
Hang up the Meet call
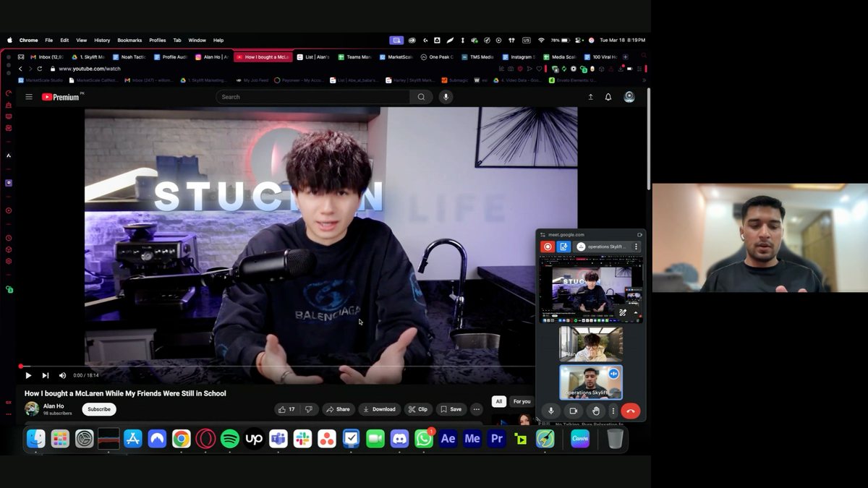(x=630, y=411)
